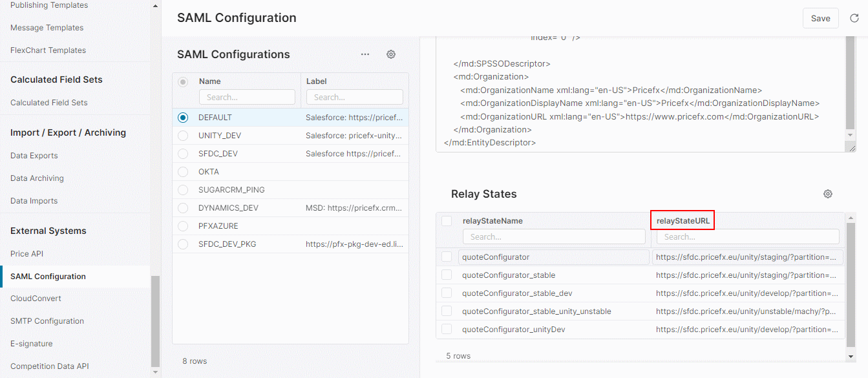Open Data Exports in the sidebar
This screenshot has height=378, width=868.
coord(34,156)
